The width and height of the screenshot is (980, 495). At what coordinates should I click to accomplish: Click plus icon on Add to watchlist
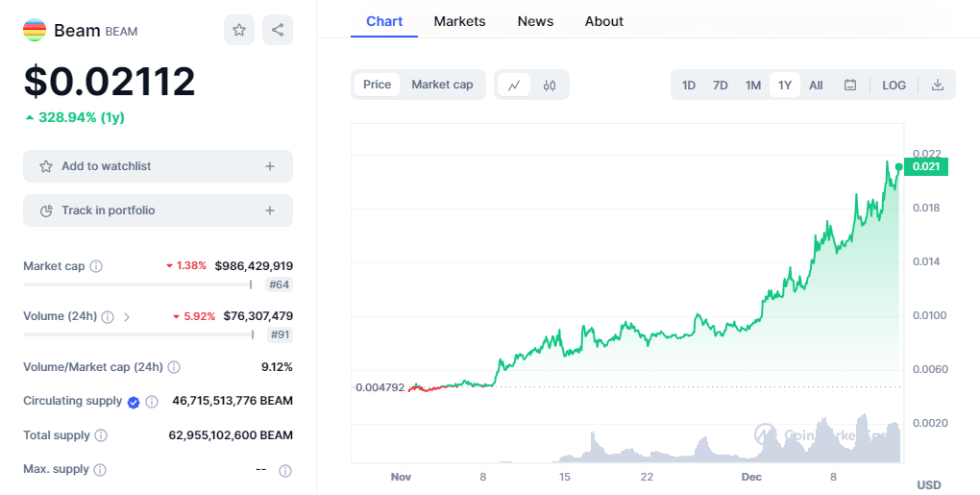coord(270,166)
